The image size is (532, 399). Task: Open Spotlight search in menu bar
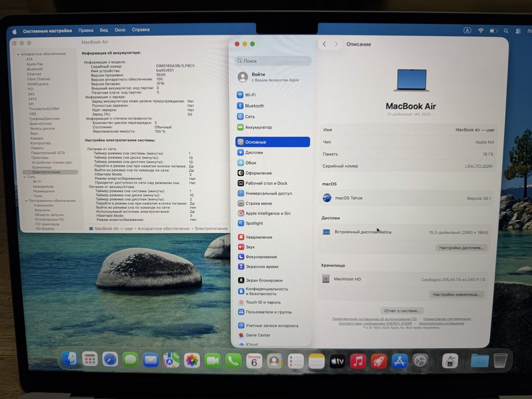click(506, 31)
